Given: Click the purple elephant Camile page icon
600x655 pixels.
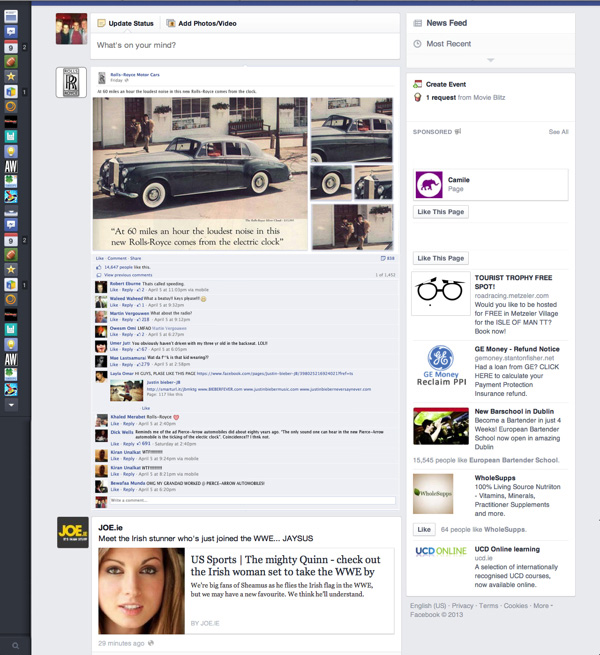Looking at the screenshot, I should pos(429,185).
